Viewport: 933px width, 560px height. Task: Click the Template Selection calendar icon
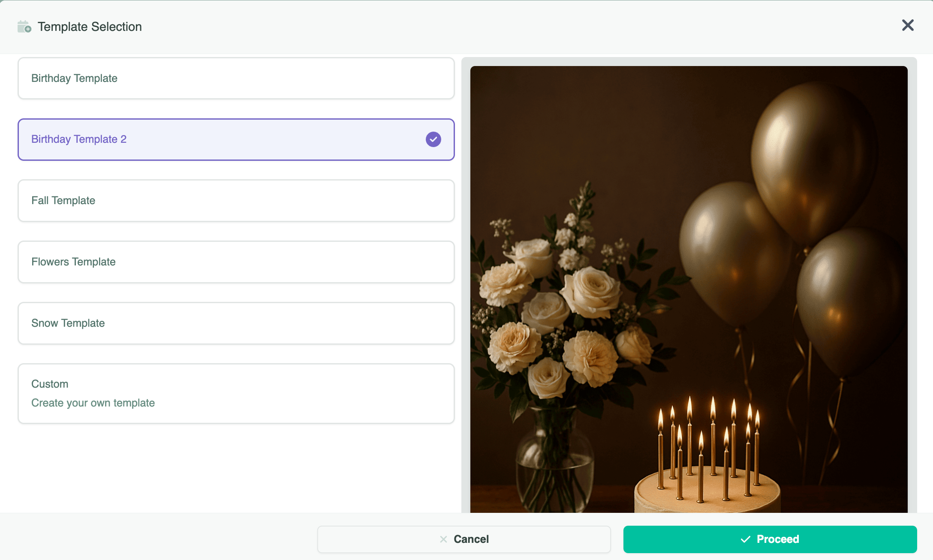(24, 27)
